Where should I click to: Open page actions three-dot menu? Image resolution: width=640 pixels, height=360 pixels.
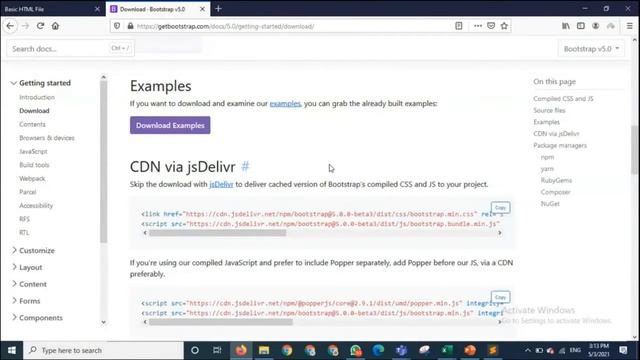(x=478, y=26)
